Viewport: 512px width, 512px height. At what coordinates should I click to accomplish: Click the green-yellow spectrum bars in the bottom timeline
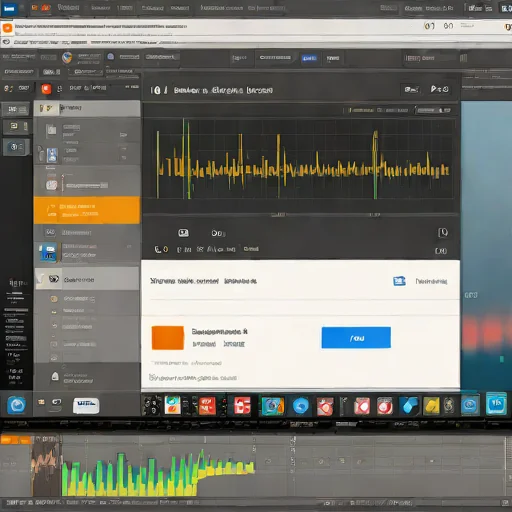tap(158, 473)
